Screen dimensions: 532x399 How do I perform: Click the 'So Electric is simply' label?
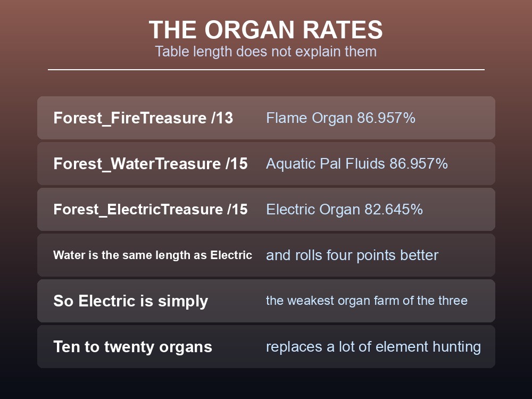click(131, 301)
